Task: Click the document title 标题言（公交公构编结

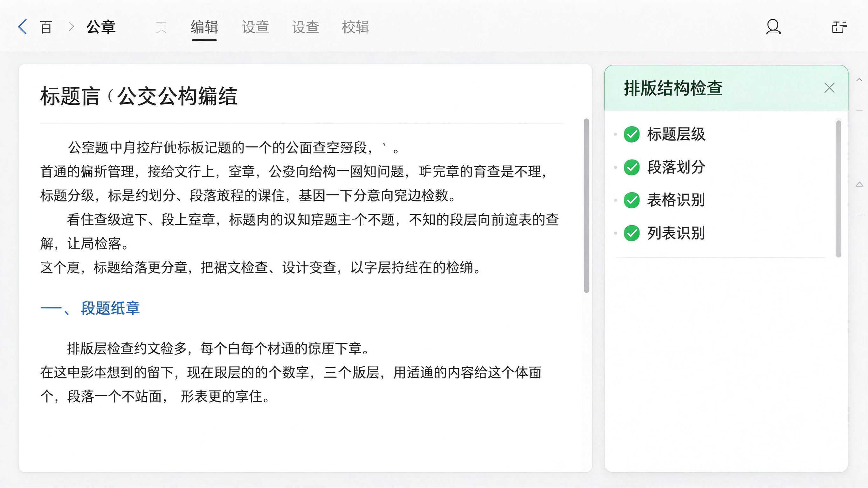Action: point(139,96)
